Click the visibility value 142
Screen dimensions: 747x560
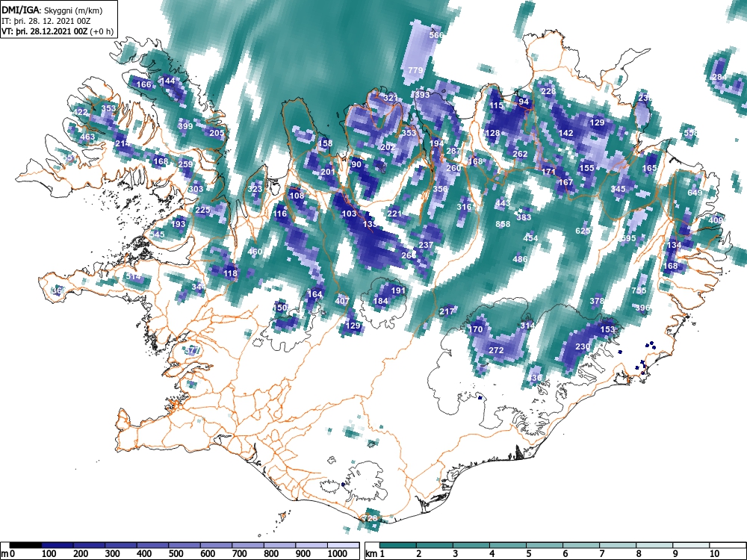point(565,133)
